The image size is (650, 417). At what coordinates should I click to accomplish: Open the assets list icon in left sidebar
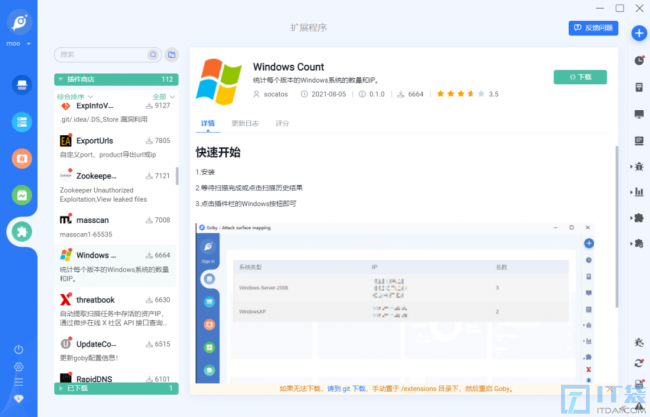pyautogui.click(x=22, y=122)
